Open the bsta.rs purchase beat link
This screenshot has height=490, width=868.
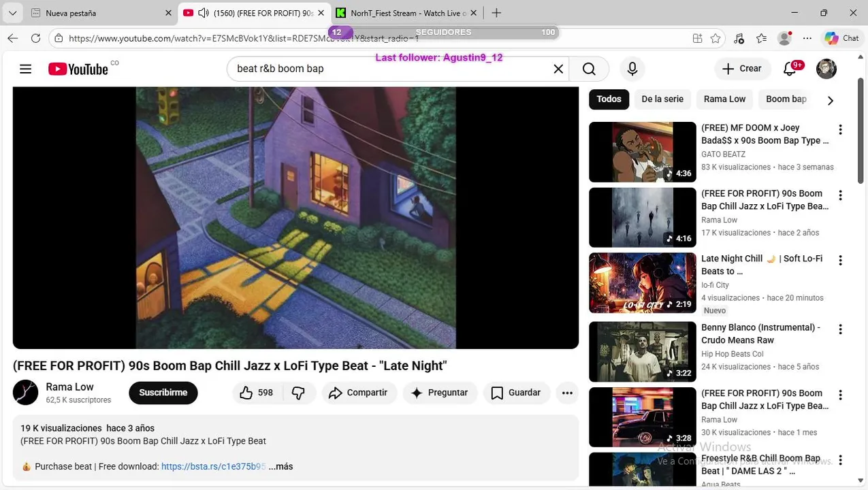point(213,466)
